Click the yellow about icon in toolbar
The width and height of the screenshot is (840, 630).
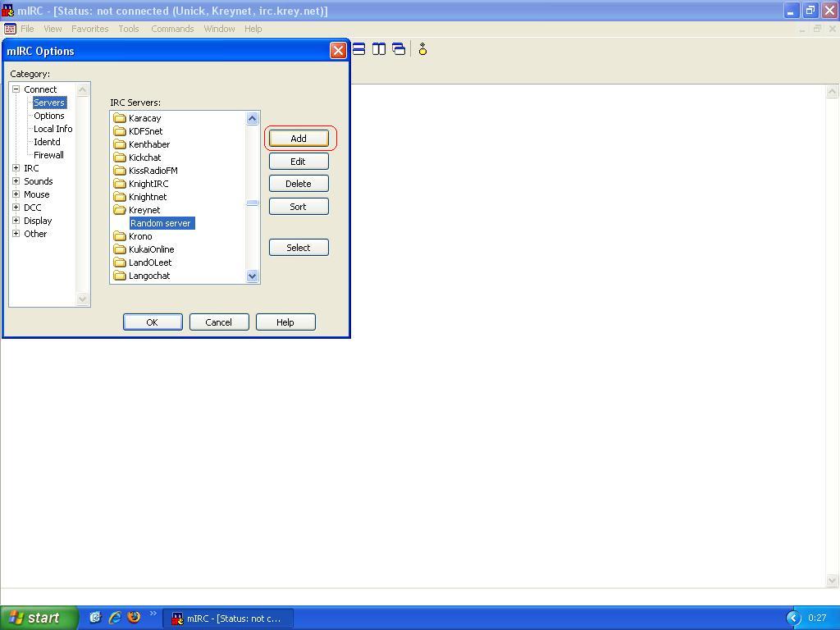coord(422,49)
